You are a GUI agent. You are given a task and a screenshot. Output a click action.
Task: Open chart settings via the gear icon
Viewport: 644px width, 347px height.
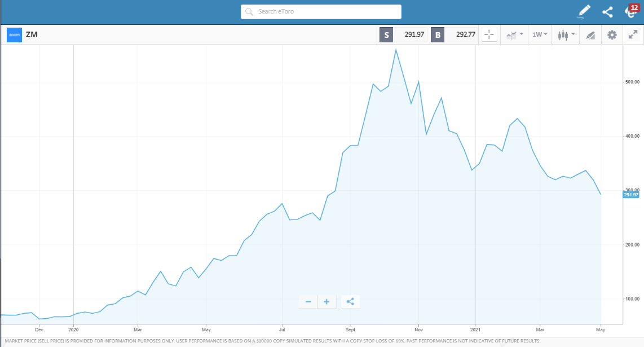[611, 34]
